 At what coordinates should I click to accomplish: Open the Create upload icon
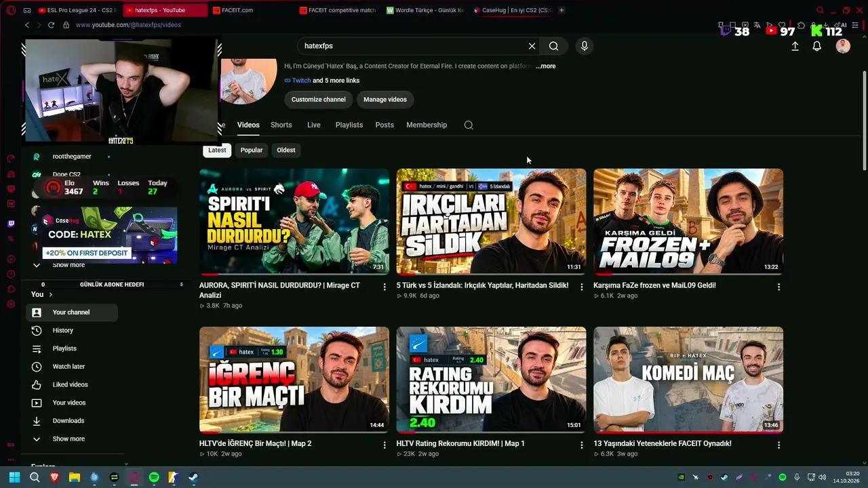tap(795, 46)
